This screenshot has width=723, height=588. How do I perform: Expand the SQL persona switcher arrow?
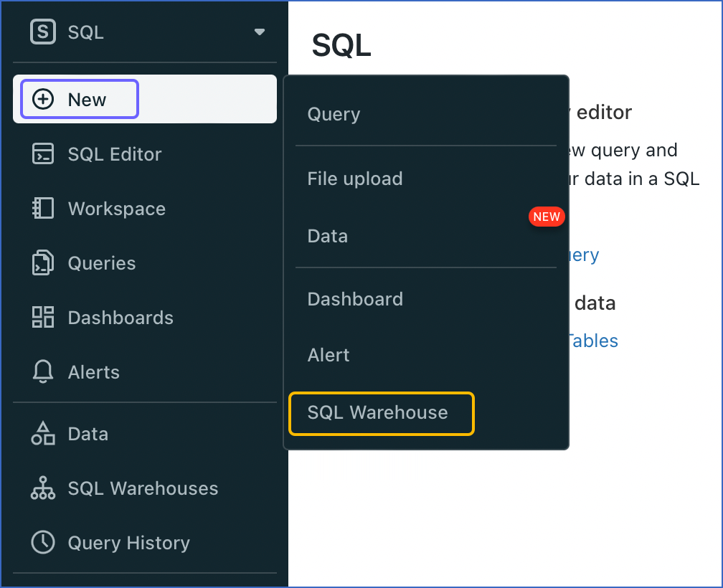[x=260, y=32]
